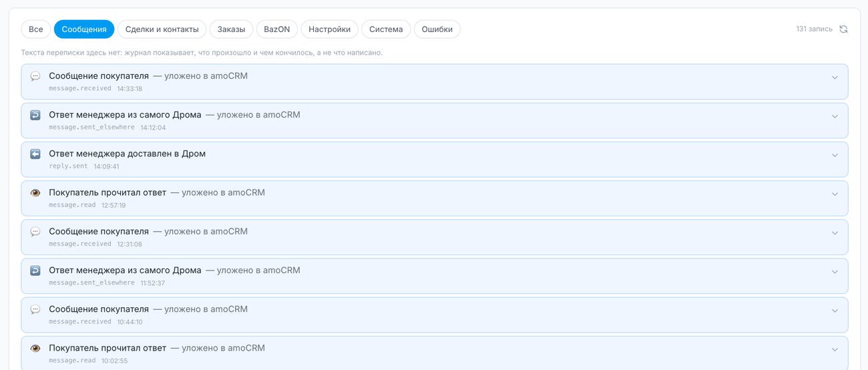
Task: Click Покупатель прочитал ответ title at 10:02:55
Action: [x=107, y=348]
